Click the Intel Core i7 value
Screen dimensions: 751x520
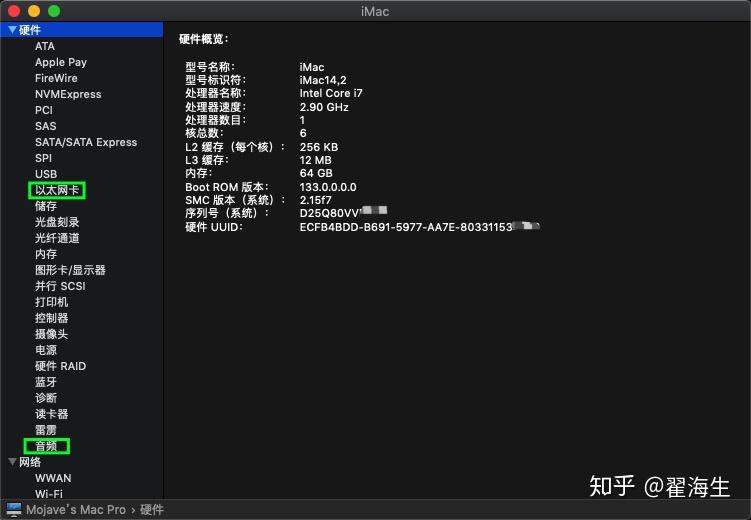pos(331,93)
